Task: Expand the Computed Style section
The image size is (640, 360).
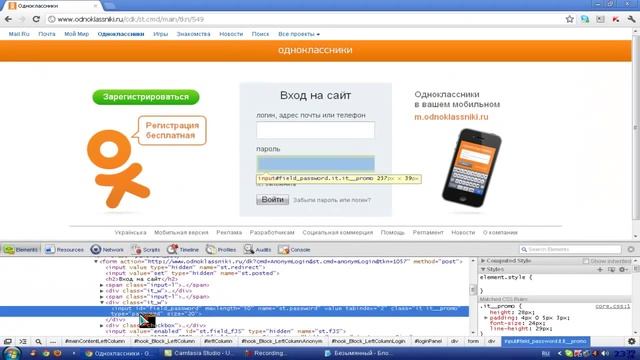Action: click(x=483, y=260)
